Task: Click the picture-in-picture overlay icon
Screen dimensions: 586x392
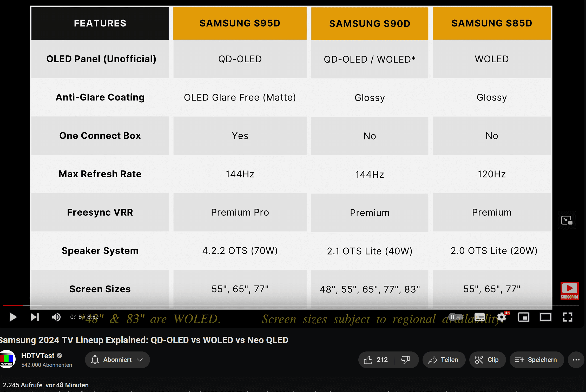Action: 567,220
